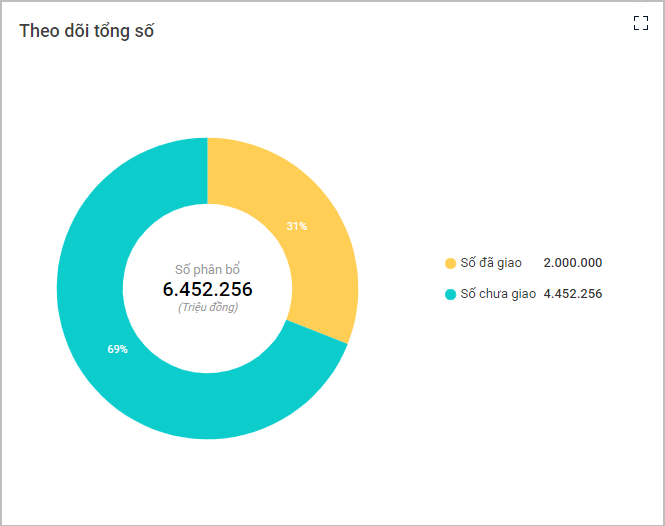Click the blank card area under the donut
The width and height of the screenshot is (665, 526).
click(x=207, y=480)
